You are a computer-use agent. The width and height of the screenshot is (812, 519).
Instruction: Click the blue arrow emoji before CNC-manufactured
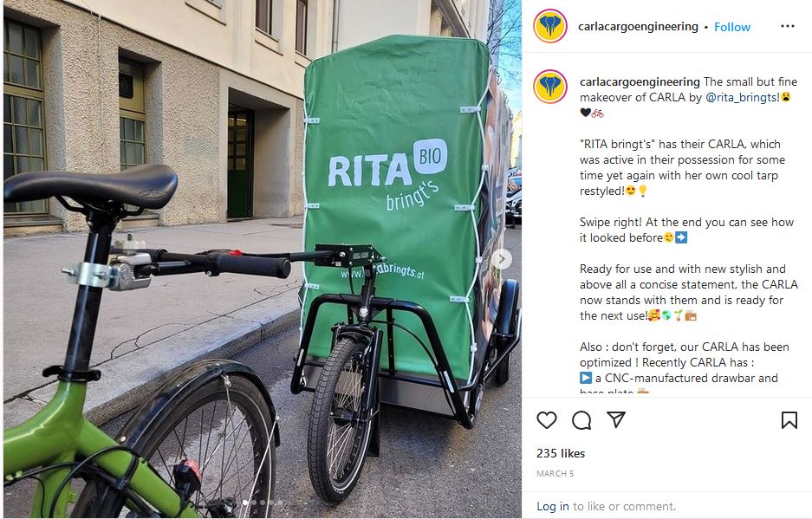(586, 378)
